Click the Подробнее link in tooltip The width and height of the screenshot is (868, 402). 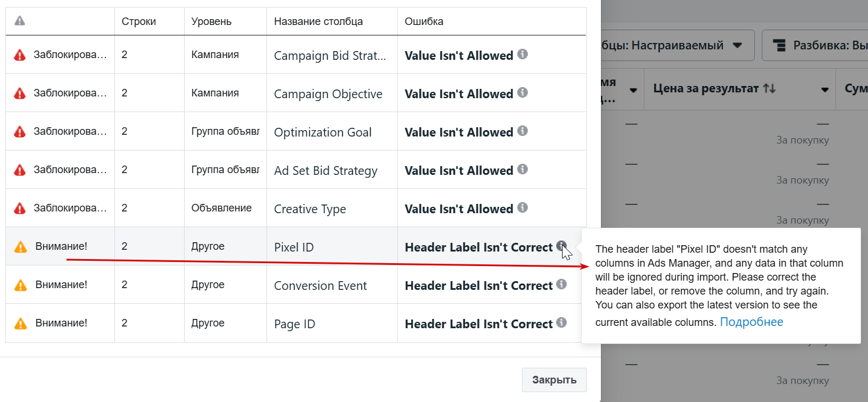point(751,322)
